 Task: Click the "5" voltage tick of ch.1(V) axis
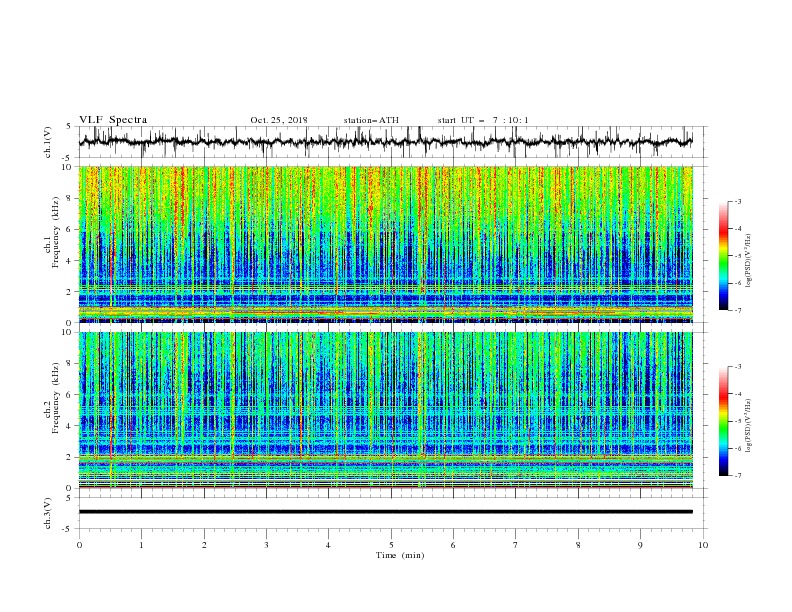pyautogui.click(x=71, y=127)
